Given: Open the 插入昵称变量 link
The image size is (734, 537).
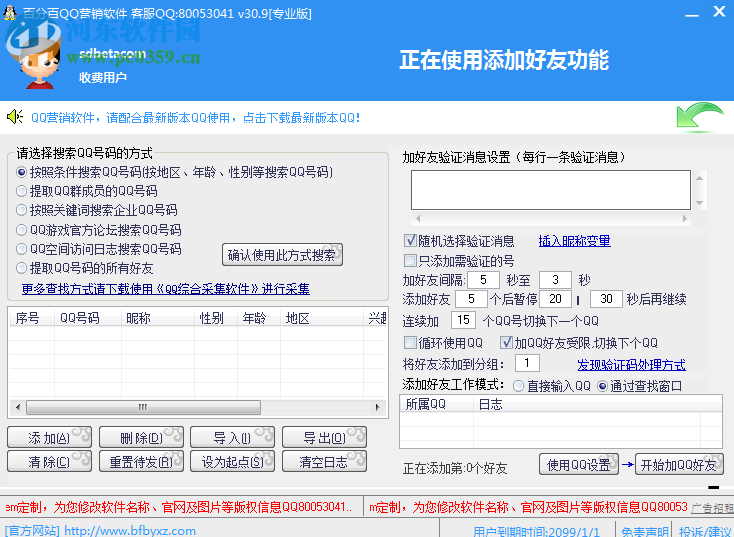Looking at the screenshot, I should [x=574, y=241].
